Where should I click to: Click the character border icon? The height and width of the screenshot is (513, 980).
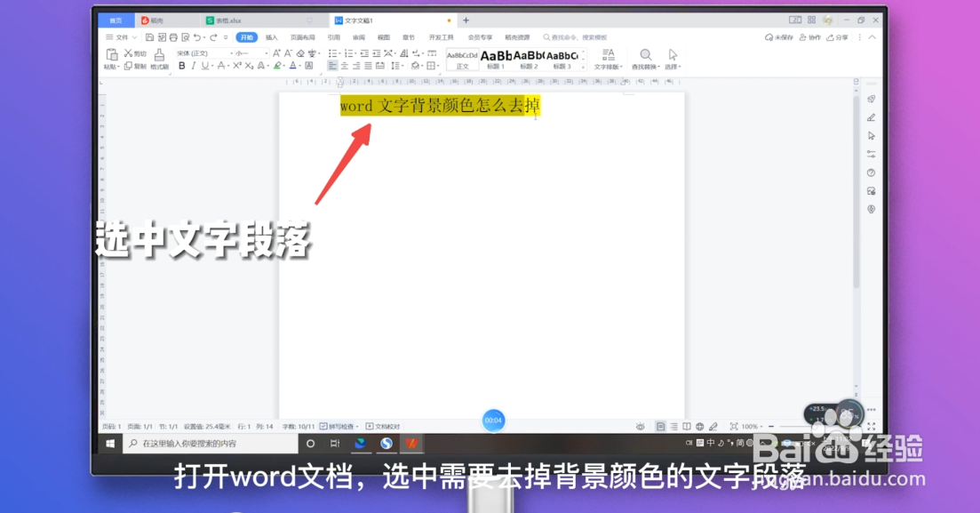coord(309,66)
